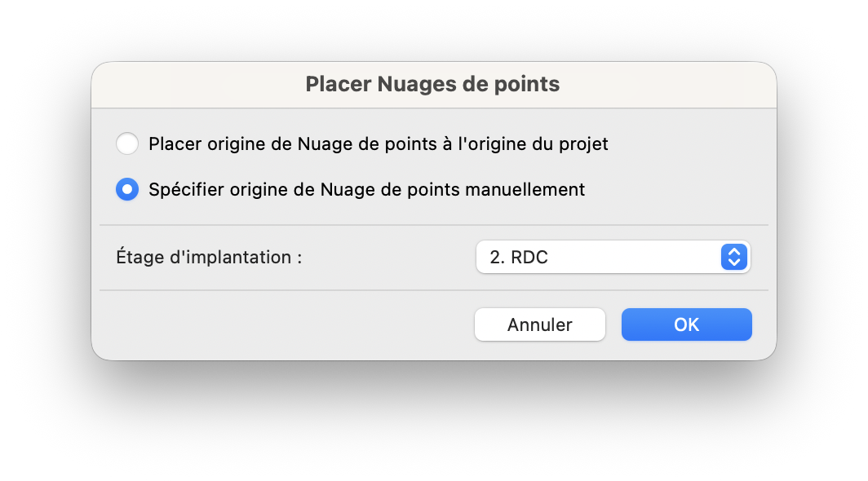
Task: Click the 'Spécifier origine de Nuage' label text
Action: coord(366,189)
